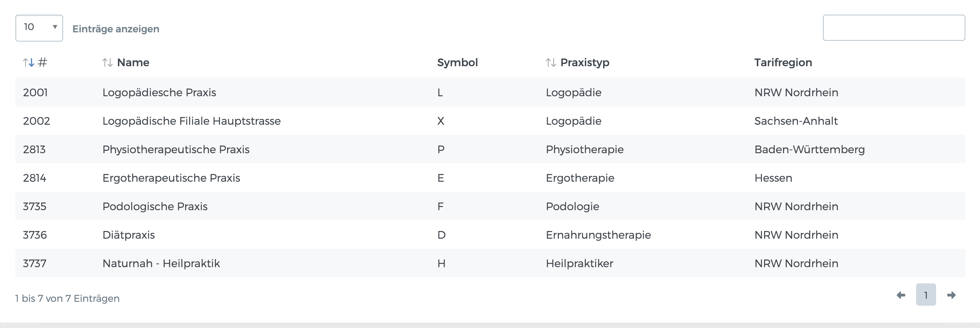Click the Sachsen-Anhalt tariff region cell
The image size is (980, 328).
[x=796, y=121]
